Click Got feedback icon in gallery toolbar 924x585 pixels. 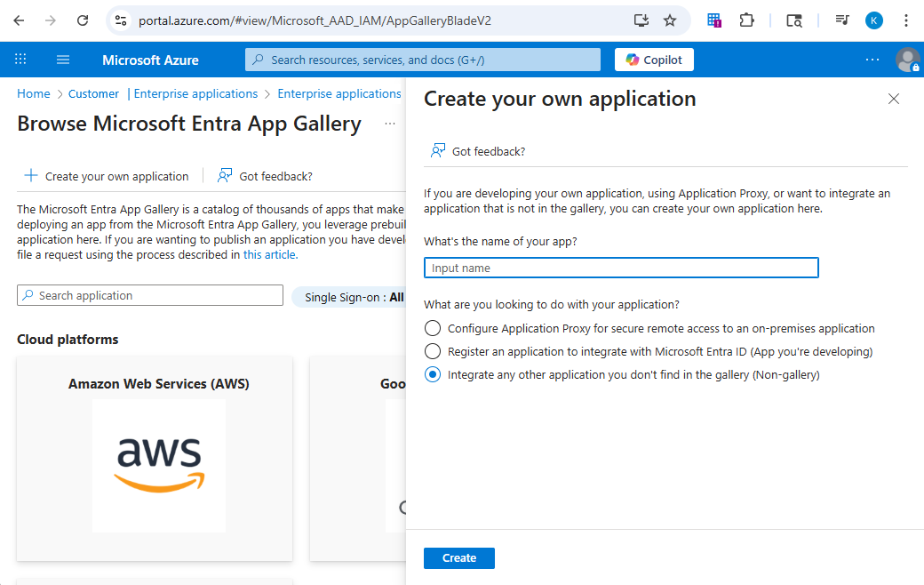click(x=225, y=176)
